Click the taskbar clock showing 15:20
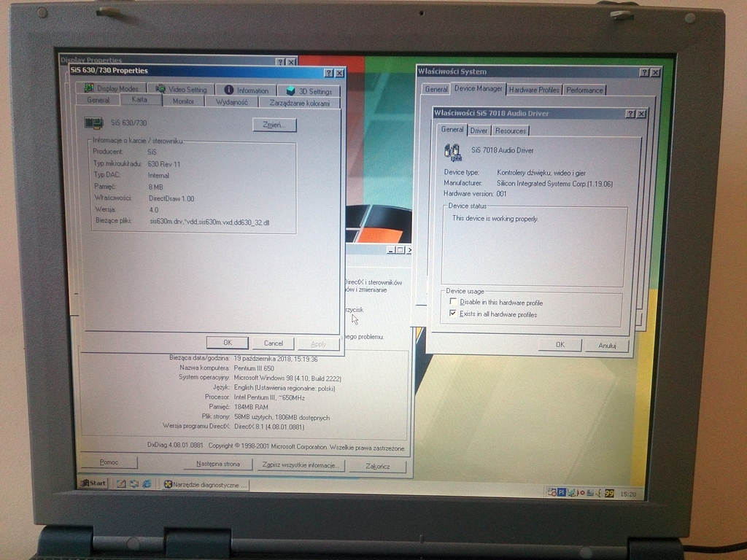The width and height of the screenshot is (747, 560). click(x=628, y=494)
